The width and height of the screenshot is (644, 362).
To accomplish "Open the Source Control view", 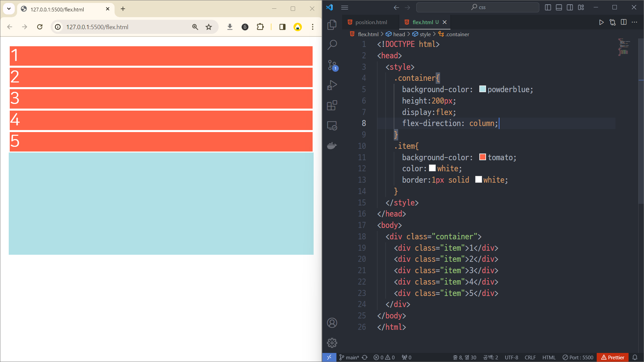I will (332, 65).
